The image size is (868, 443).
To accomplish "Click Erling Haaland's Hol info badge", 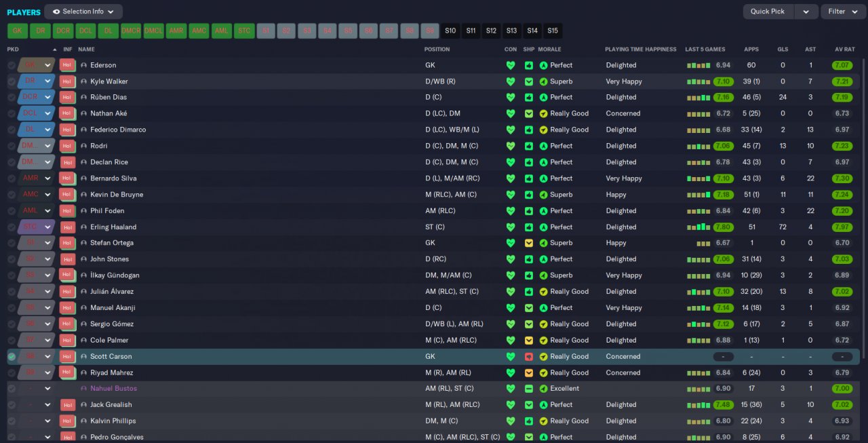I will point(66,227).
